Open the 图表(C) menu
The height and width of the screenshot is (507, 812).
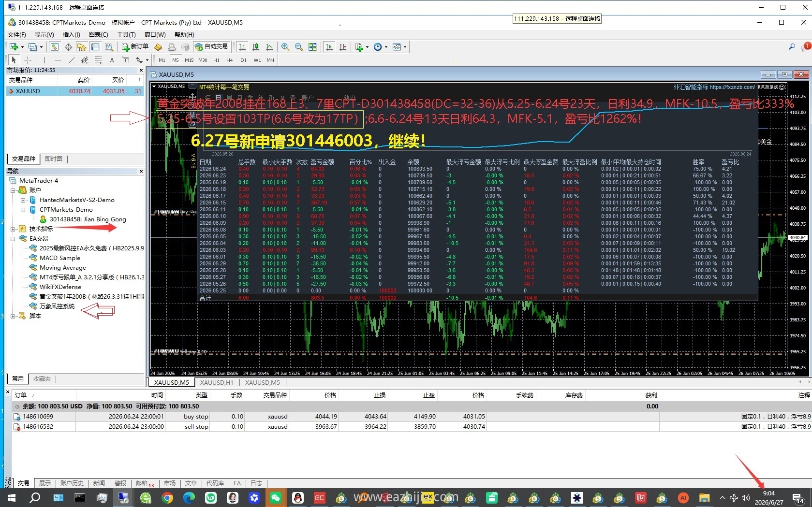99,35
